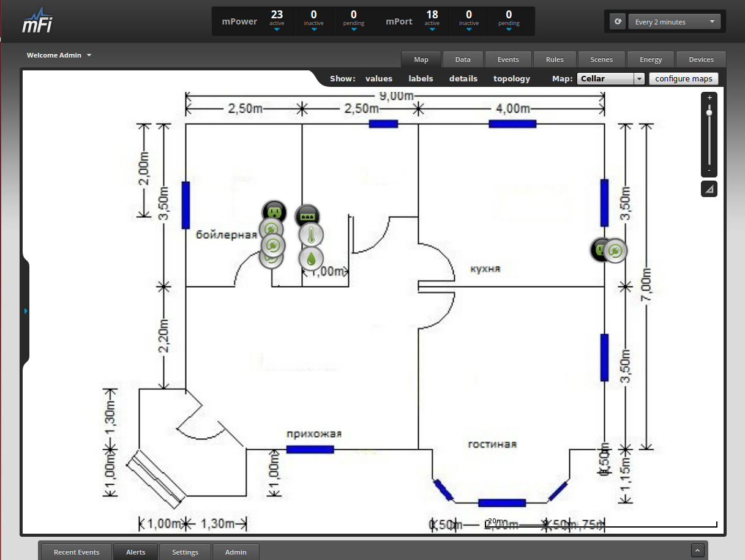Open the map scale ruler tool
The image size is (745, 560).
click(x=709, y=189)
